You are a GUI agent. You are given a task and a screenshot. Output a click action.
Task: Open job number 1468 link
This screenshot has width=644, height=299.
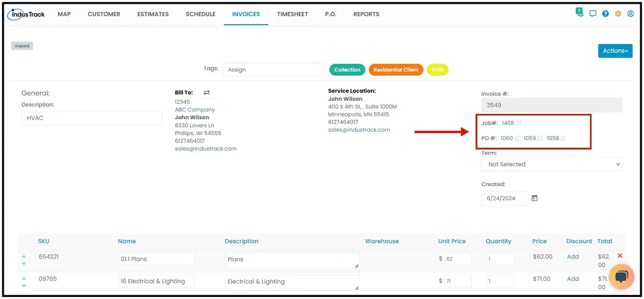508,123
